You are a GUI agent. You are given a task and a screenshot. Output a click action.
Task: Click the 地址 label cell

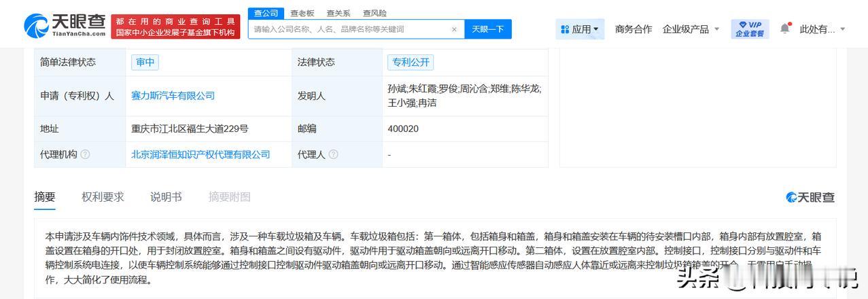(x=80, y=128)
